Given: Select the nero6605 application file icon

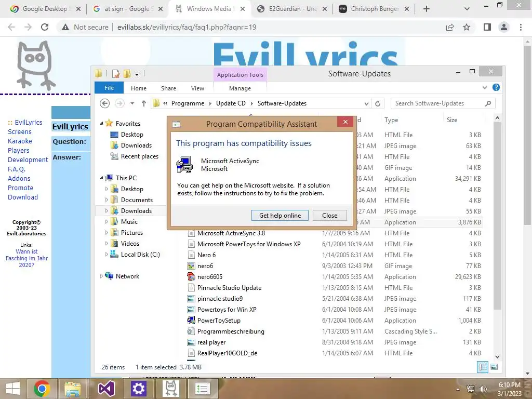Looking at the screenshot, I should click(x=191, y=276).
